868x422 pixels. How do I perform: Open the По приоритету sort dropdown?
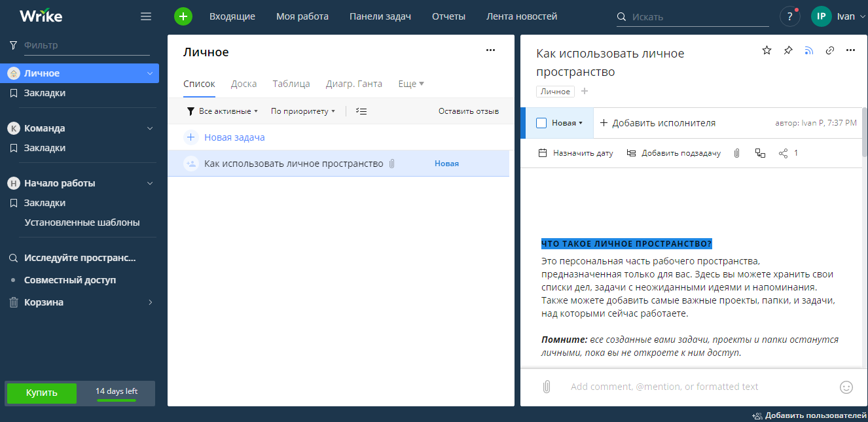coord(303,111)
